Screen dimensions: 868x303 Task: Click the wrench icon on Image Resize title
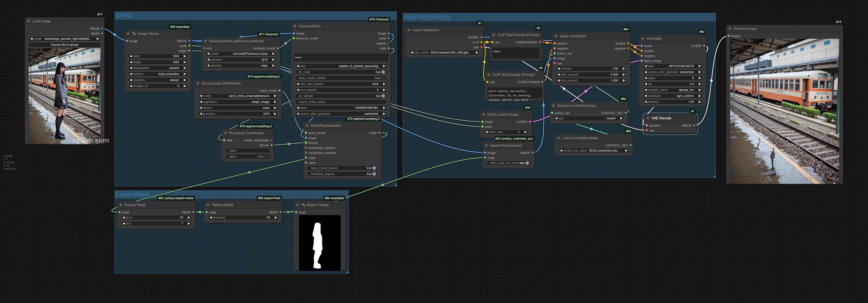click(134, 34)
